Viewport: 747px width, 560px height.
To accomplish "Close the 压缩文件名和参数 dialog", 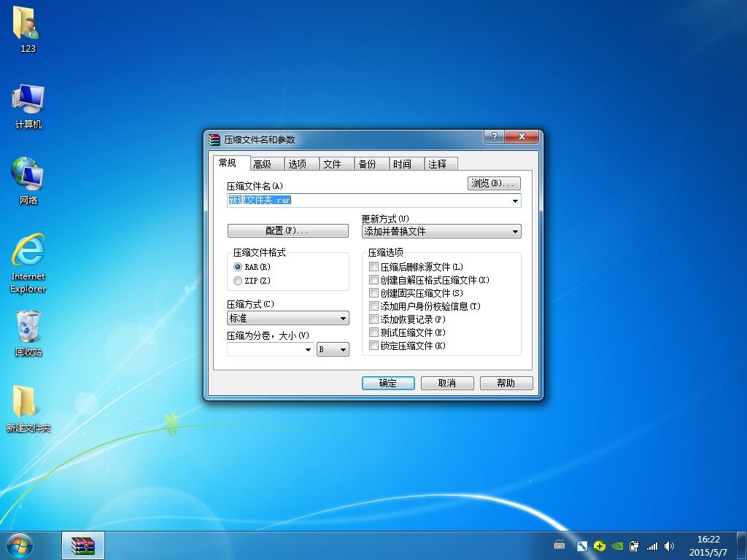I will click(522, 136).
